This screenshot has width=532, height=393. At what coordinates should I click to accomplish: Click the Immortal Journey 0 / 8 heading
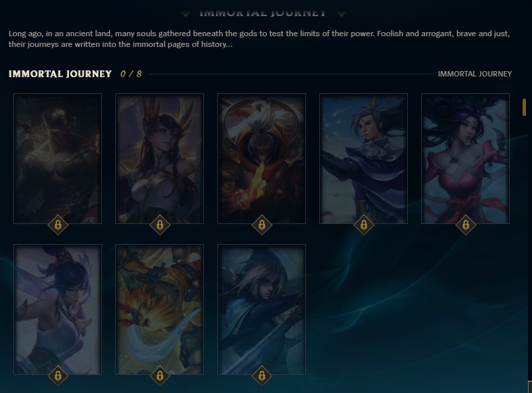pos(75,74)
